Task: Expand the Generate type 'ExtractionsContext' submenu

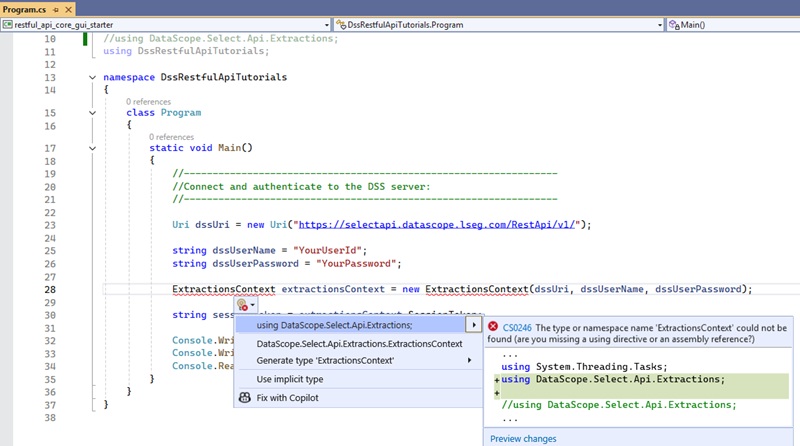Action: [x=470, y=360]
